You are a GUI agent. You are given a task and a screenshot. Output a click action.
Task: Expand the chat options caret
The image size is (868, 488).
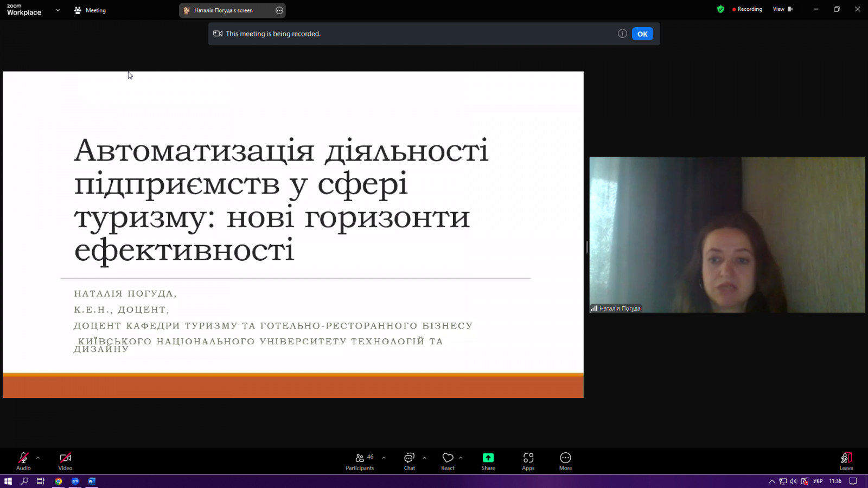coord(424,458)
